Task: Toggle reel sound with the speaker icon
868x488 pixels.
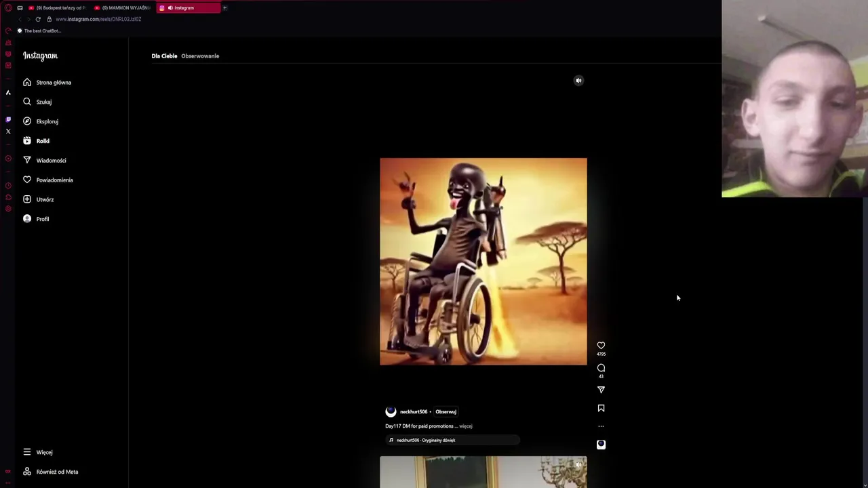Action: coord(578,81)
